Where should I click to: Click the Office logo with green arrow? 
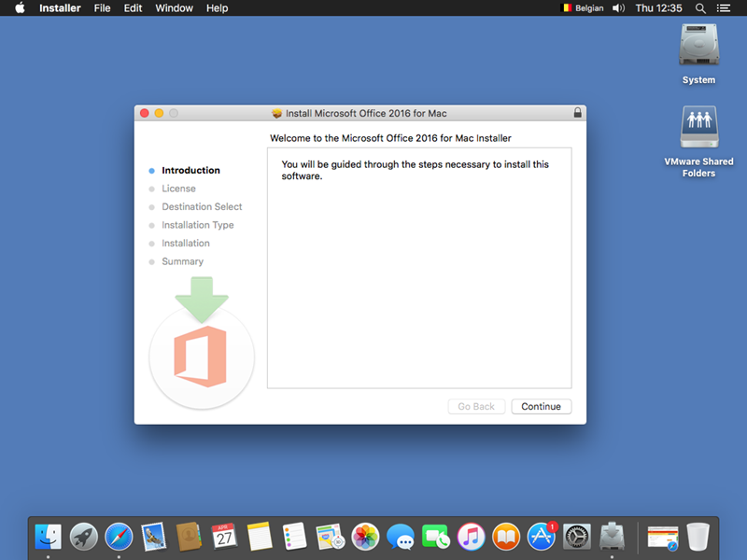point(202,343)
